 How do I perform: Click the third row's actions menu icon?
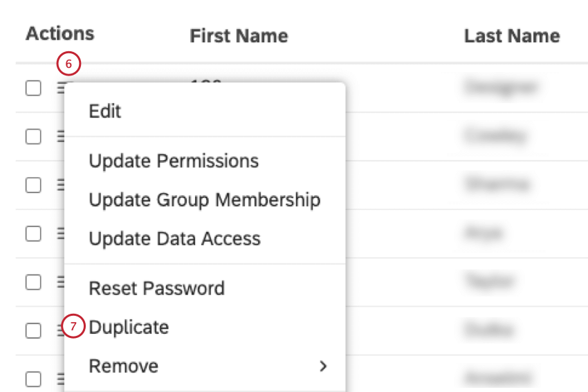pos(61,185)
